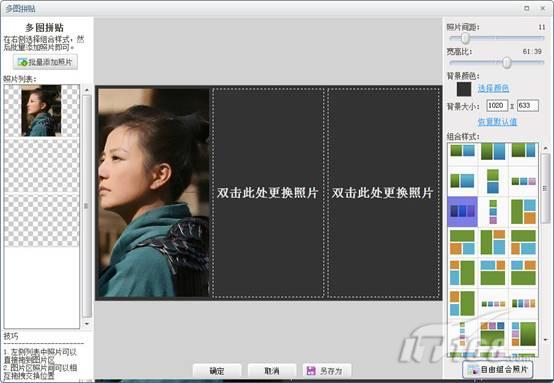Select the first two-panel green-blue layout style
This screenshot has width=554, height=383.
click(x=462, y=151)
